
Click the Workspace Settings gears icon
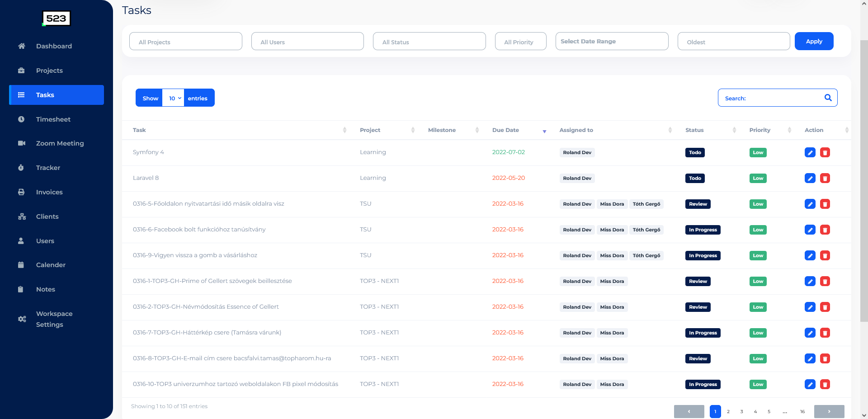pyautogui.click(x=22, y=319)
